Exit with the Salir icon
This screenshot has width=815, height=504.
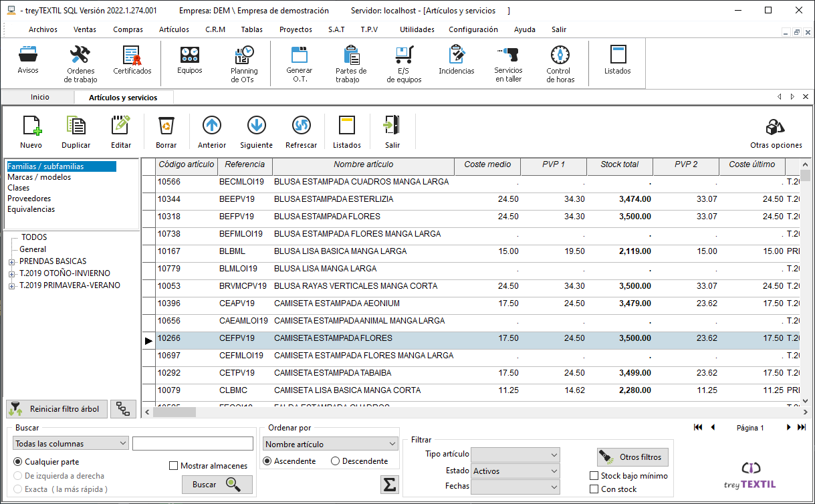pos(392,132)
